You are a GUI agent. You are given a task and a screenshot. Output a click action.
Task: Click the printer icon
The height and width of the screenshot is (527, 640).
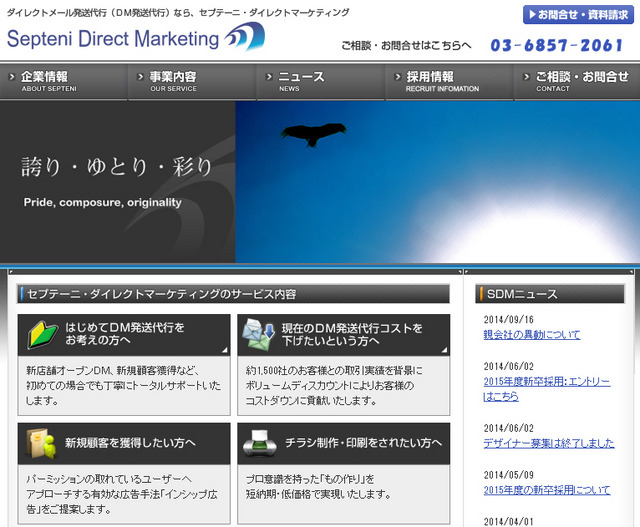(260, 443)
